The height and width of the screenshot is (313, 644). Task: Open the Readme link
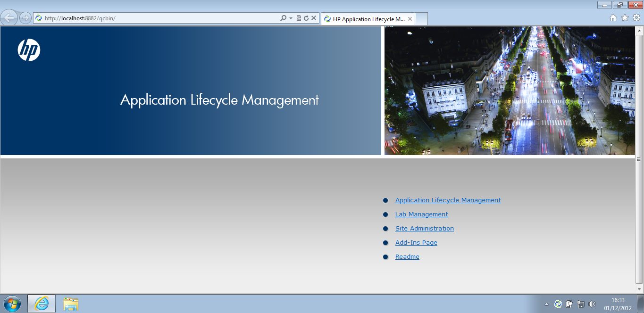407,256
